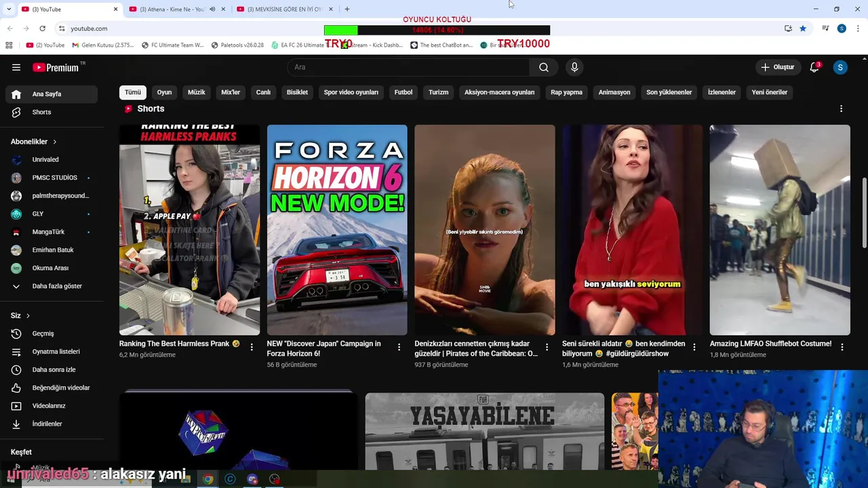Click Chrome icon in Windows taskbar
This screenshot has height=488, width=868.
[x=208, y=479]
